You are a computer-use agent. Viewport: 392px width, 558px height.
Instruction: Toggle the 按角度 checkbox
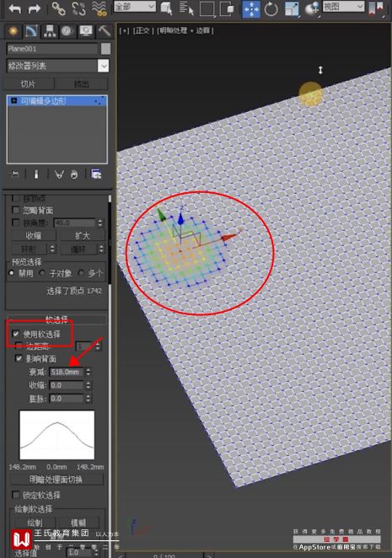click(16, 223)
